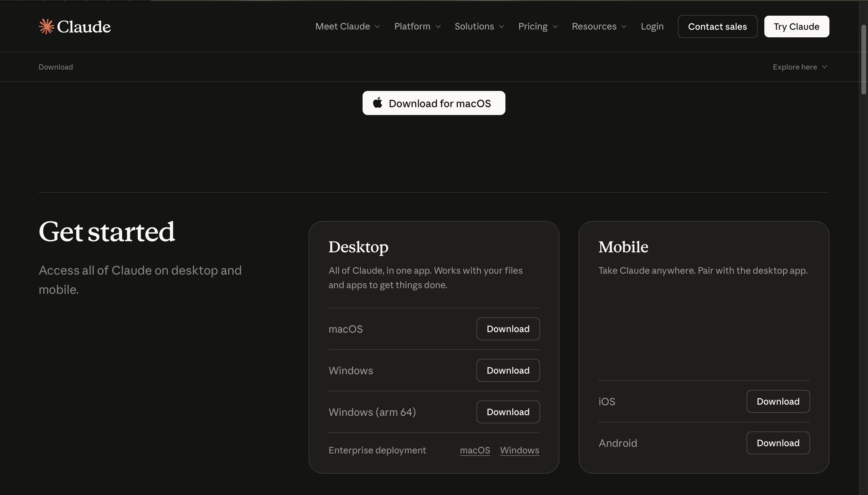Download the macOS desktop app
The image size is (868, 495).
tap(508, 329)
